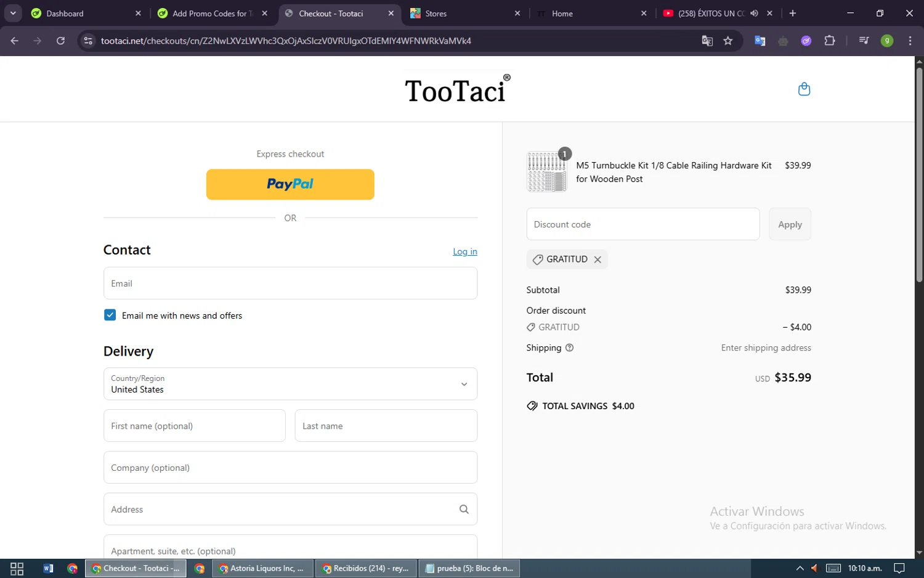
Task: Click the Last name field
Action: point(386,426)
